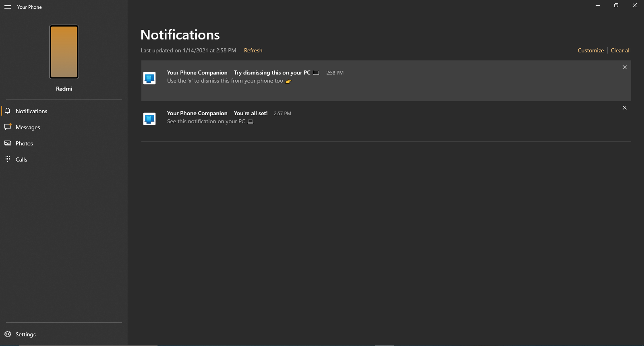
Task: Open the Photos section label
Action: (24, 143)
